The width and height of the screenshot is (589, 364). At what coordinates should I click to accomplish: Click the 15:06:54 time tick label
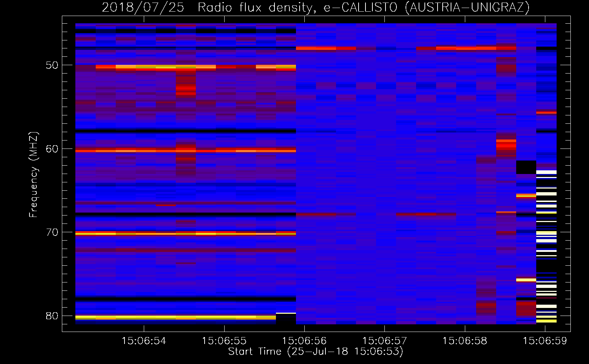pos(144,341)
